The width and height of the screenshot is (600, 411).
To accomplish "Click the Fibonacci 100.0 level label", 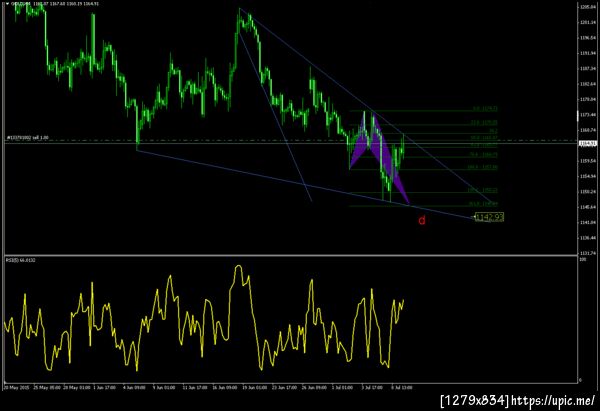I will click(x=483, y=167).
